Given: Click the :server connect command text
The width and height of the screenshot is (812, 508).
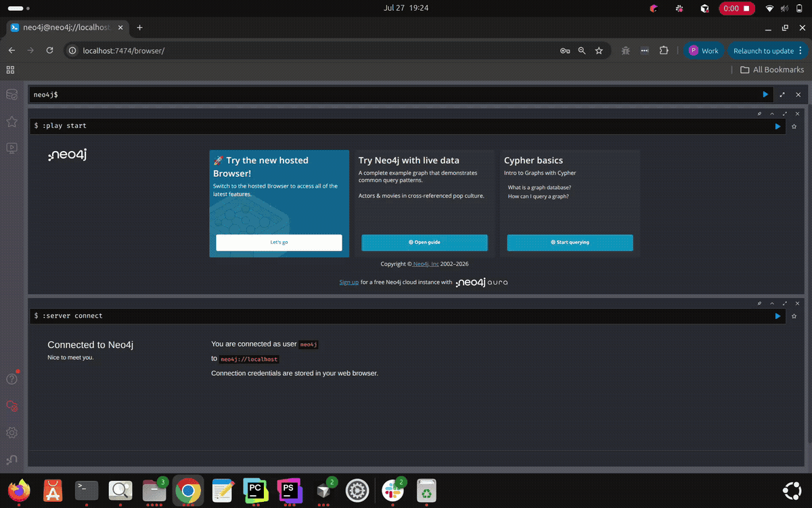Looking at the screenshot, I should [x=71, y=316].
